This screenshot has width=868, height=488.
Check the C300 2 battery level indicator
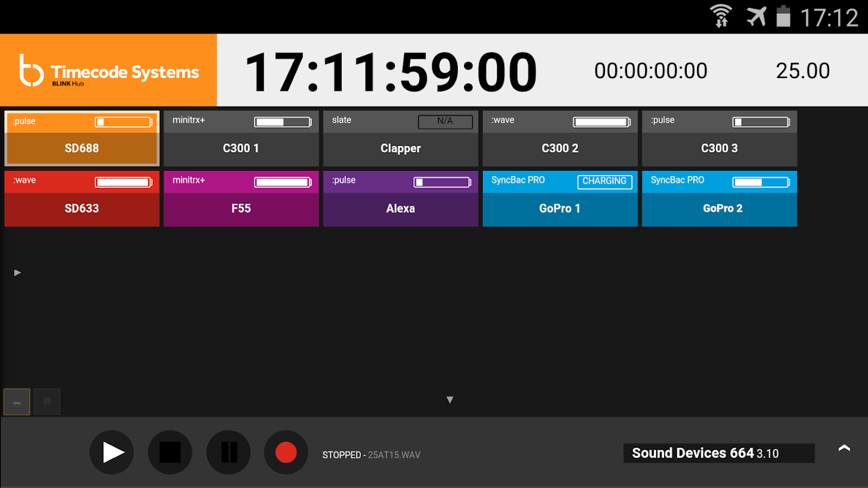point(602,122)
